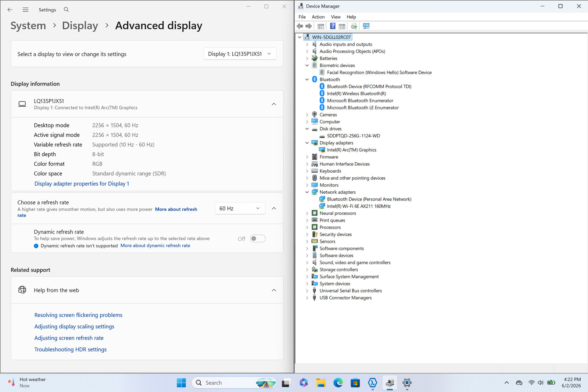Open the Action menu in Device Manager
The height and width of the screenshot is (392, 588).
tap(318, 17)
